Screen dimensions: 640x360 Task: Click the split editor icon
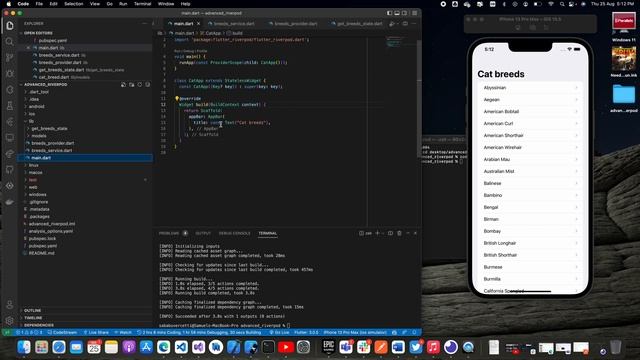tap(405, 24)
